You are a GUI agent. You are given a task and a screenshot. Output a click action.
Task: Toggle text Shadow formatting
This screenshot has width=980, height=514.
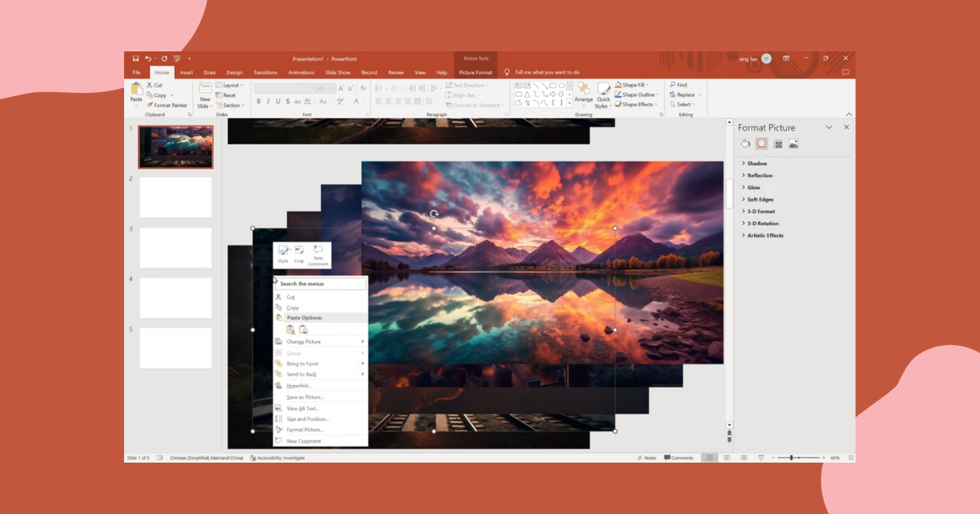click(287, 101)
